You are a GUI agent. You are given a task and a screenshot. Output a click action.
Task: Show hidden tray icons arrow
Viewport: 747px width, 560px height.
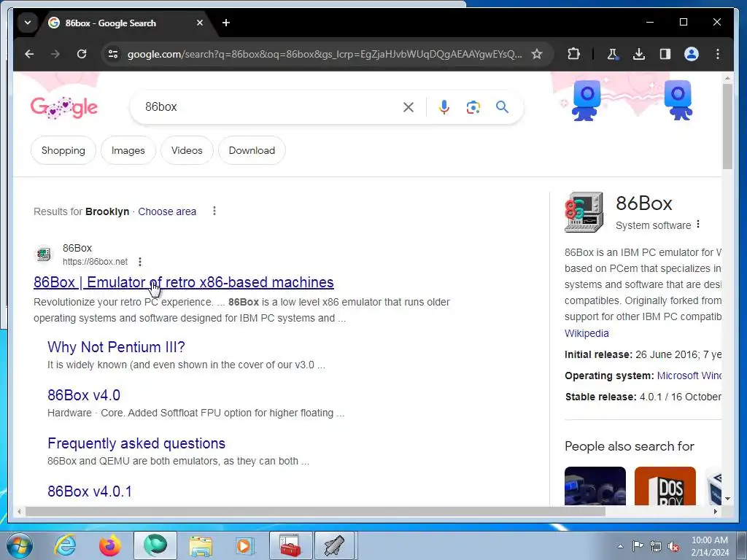[620, 546]
